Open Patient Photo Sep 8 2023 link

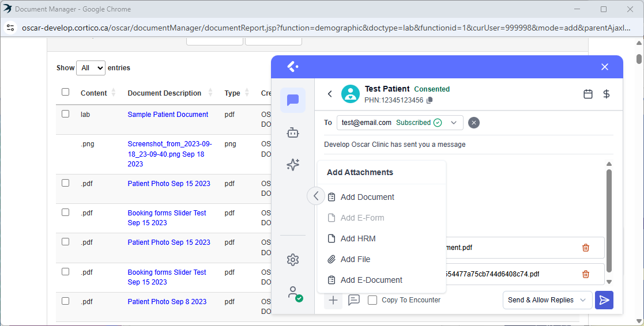167,302
